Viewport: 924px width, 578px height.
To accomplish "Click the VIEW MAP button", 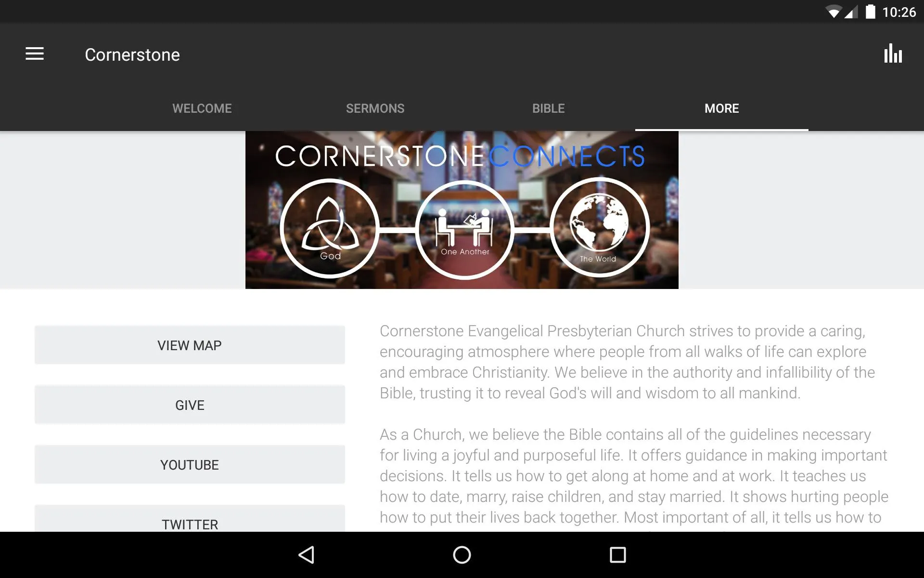I will (x=190, y=345).
